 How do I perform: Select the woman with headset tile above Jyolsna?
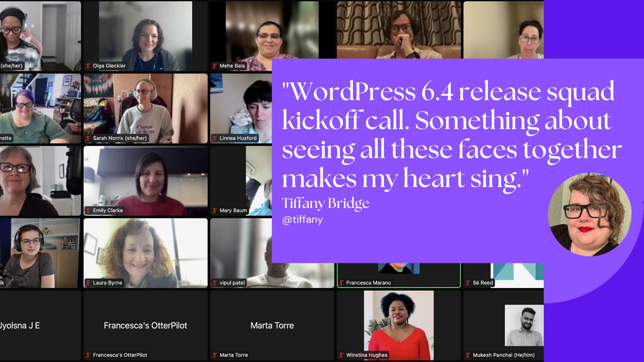pos(40,253)
